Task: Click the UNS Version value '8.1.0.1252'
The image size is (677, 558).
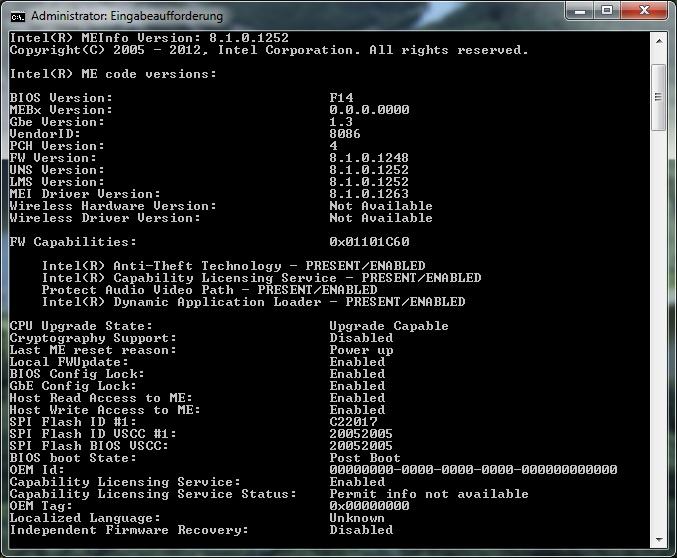Action: [369, 170]
